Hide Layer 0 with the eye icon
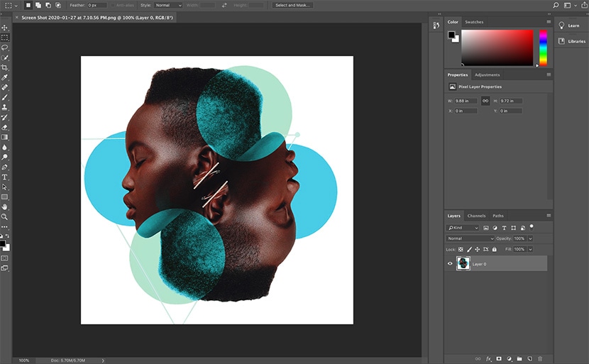 (x=450, y=264)
